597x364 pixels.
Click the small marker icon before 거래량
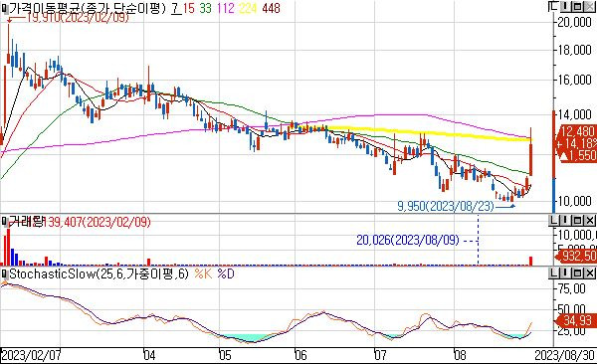point(4,222)
